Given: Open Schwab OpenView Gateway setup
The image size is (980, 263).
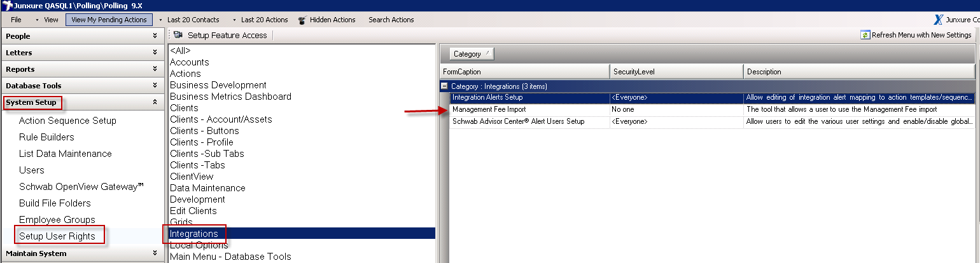Looking at the screenshot, I should pos(81,187).
